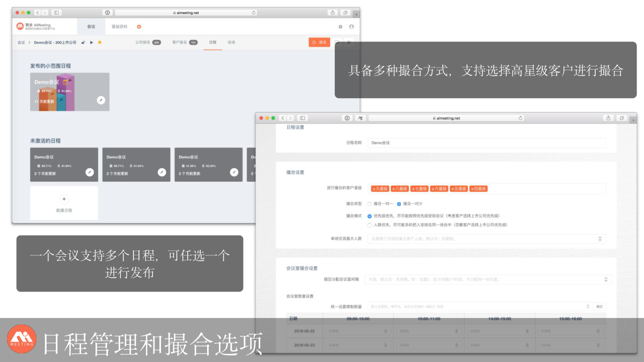Switch to the 会场 tab

click(x=231, y=42)
